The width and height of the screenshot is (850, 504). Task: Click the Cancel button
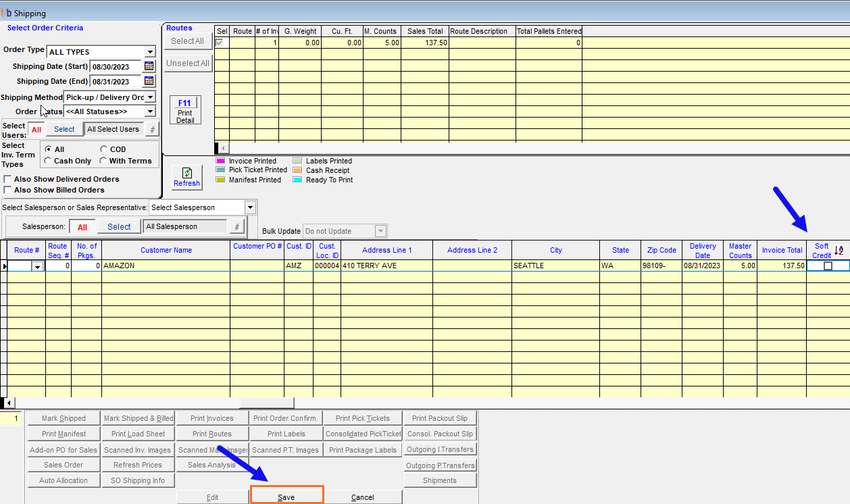coord(363,497)
